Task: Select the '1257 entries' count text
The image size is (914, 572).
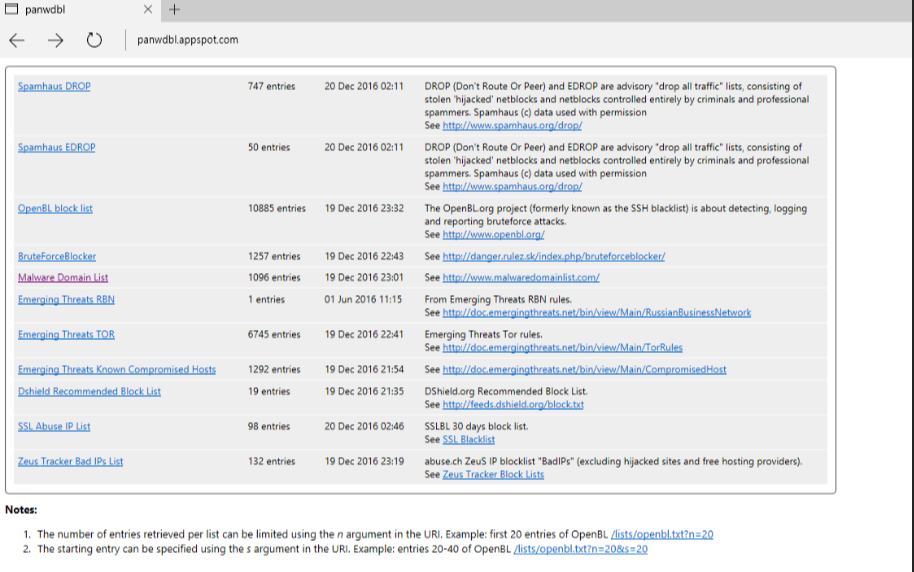Action: [274, 257]
